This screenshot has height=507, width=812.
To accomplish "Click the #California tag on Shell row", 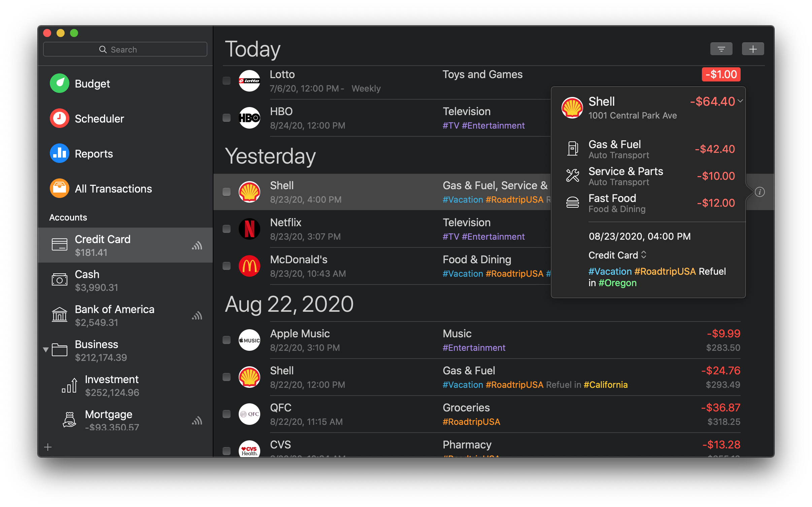I will [605, 384].
